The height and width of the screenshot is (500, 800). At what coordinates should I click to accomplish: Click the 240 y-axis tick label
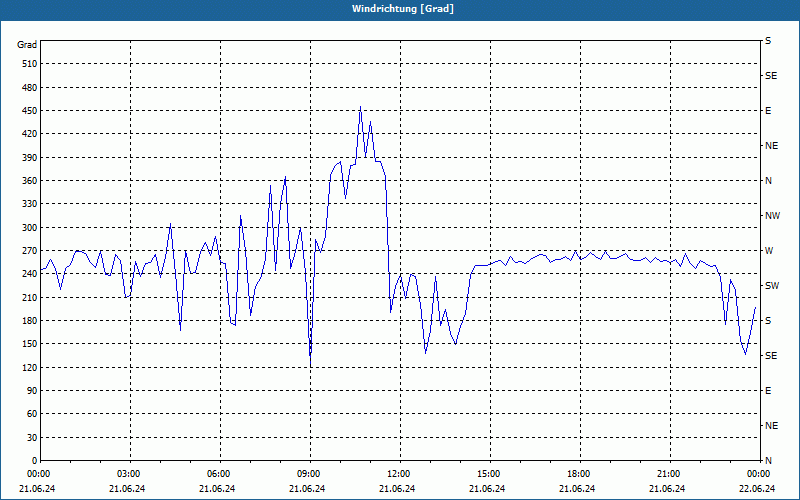pos(30,274)
